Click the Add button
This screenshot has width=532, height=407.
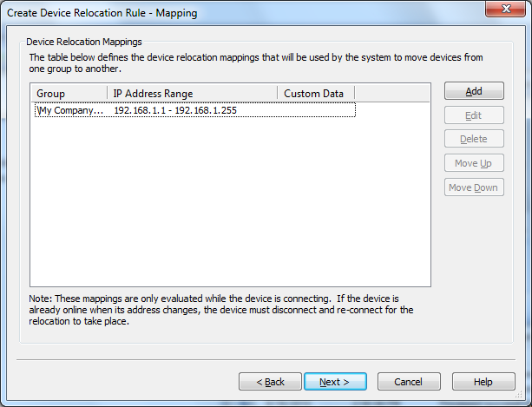[474, 91]
